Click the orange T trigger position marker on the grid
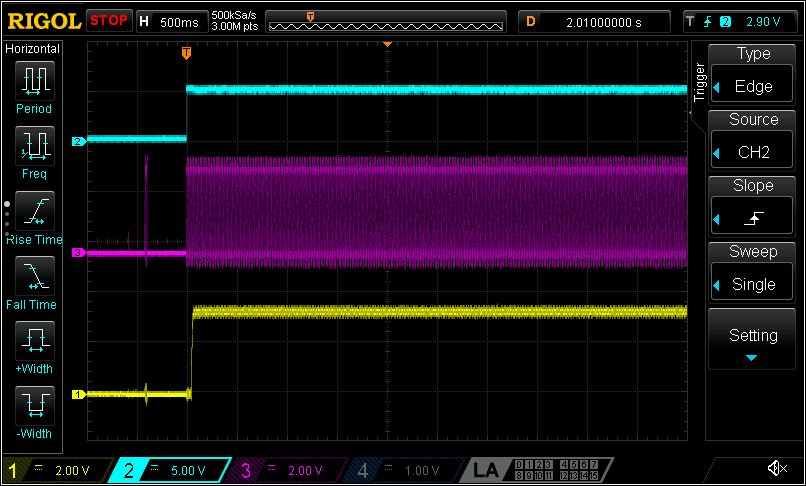 click(x=187, y=53)
